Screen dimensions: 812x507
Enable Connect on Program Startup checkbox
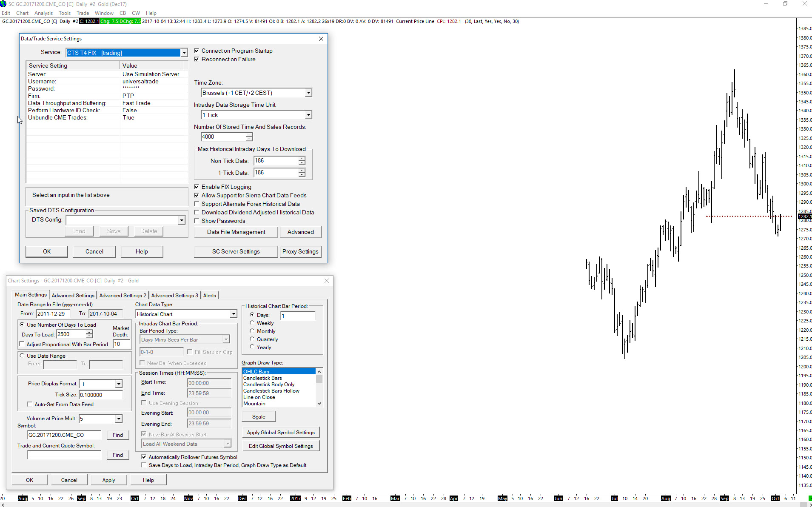(197, 51)
